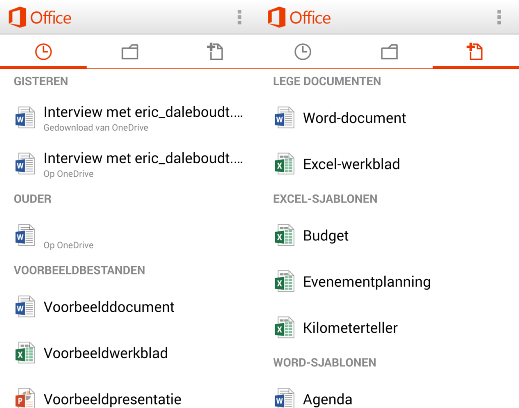
Task: Open Voorbeeldpresentatie PowerPoint sample
Action: 130,398
